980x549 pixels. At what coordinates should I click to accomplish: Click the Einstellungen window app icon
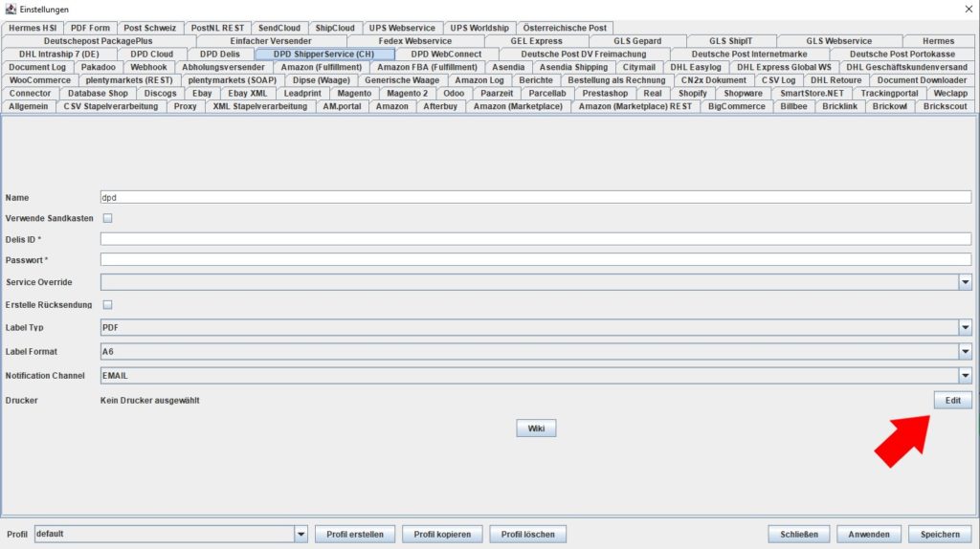[10, 9]
